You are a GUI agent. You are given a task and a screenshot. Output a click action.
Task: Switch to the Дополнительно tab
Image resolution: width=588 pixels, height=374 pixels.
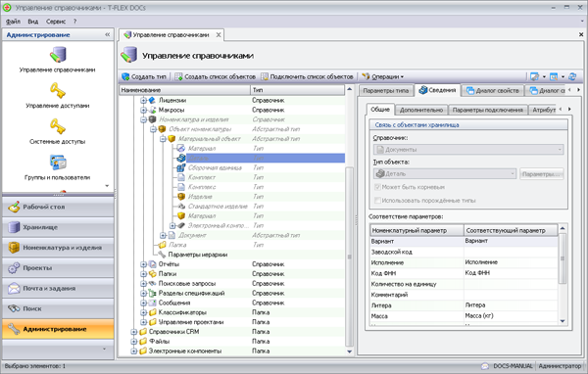coord(421,110)
